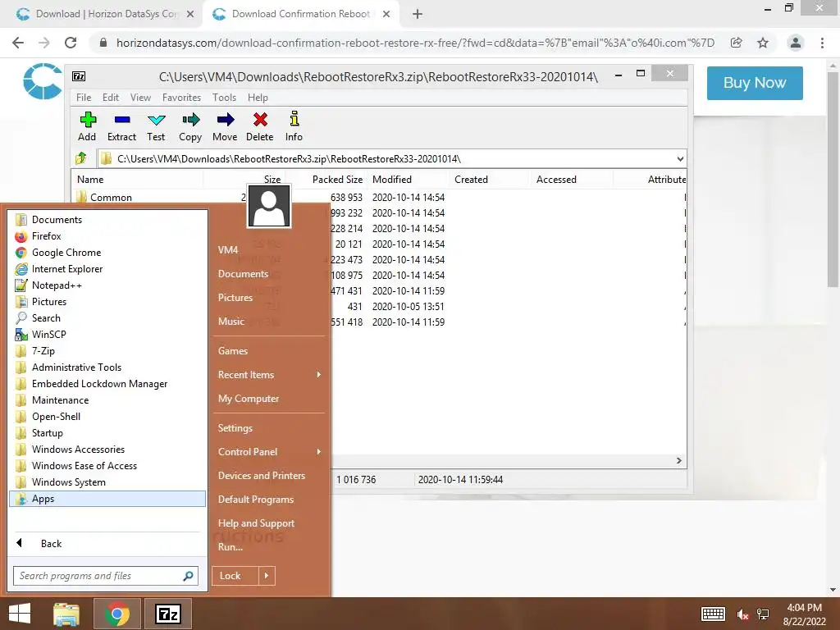Click the Search programs and files field
The height and width of the screenshot is (630, 840).
pyautogui.click(x=106, y=576)
